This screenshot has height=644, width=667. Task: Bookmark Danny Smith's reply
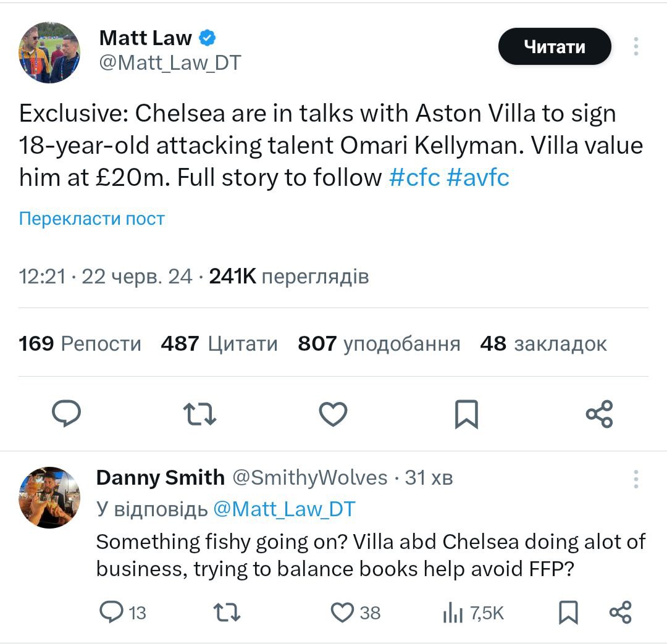[x=568, y=612]
